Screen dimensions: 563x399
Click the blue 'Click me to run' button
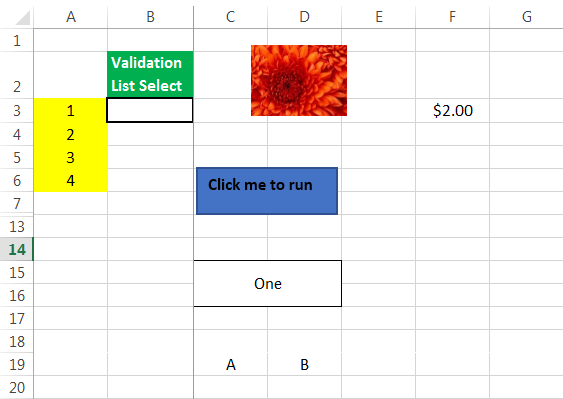point(267,191)
